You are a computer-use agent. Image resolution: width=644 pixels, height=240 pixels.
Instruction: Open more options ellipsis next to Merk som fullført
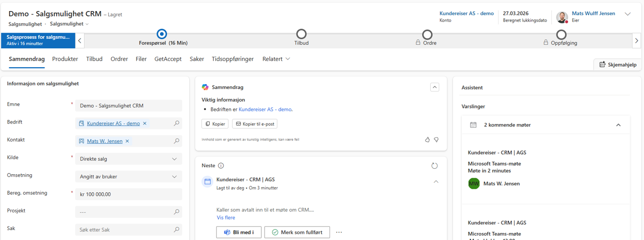(339, 232)
